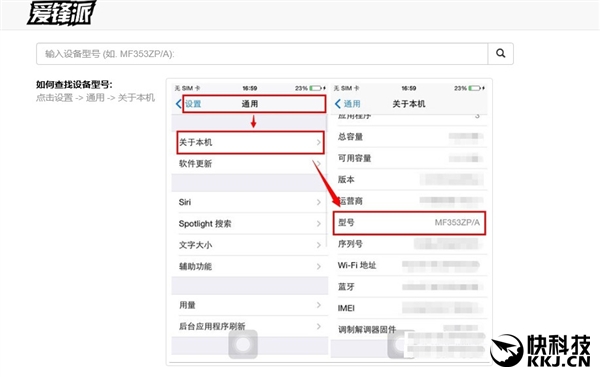Screen dimensions: 600x377
Task: Select the 版本 row
Action: point(410,180)
